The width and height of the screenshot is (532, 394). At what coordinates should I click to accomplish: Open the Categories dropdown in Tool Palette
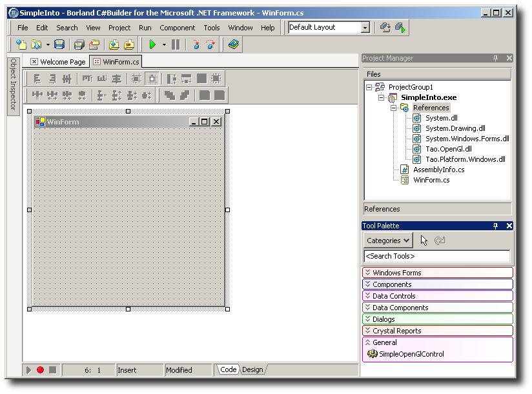pos(388,241)
